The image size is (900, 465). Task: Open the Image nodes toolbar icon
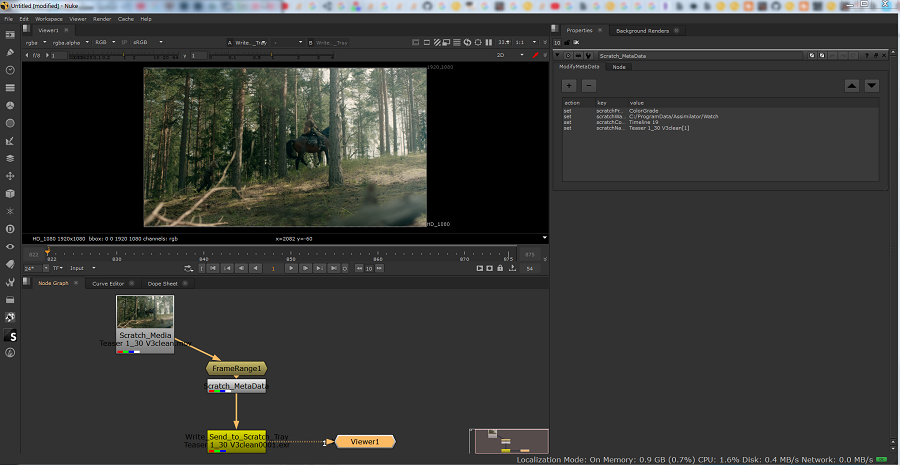point(10,34)
